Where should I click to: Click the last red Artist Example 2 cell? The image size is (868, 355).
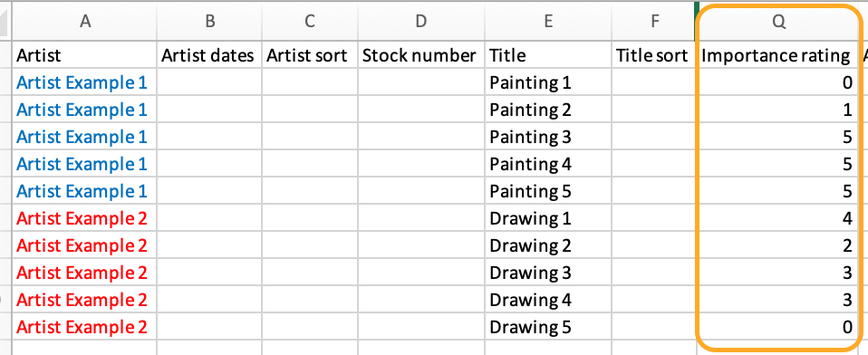[84, 327]
